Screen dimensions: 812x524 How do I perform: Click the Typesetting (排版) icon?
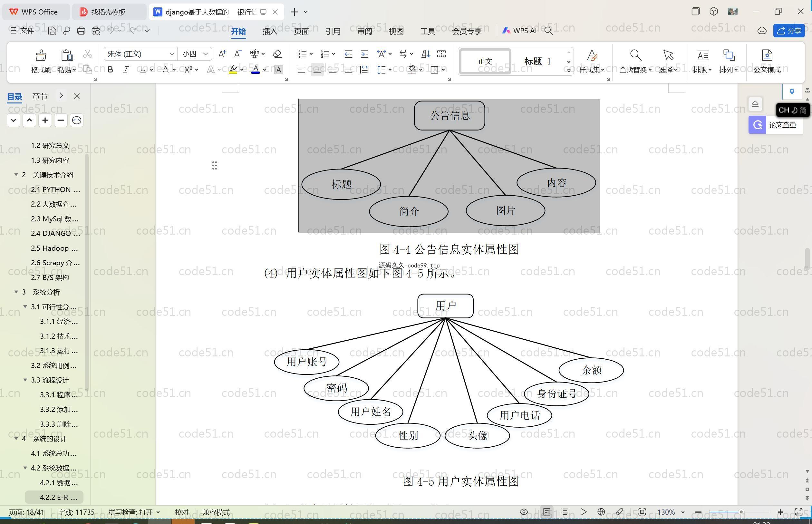[703, 55]
